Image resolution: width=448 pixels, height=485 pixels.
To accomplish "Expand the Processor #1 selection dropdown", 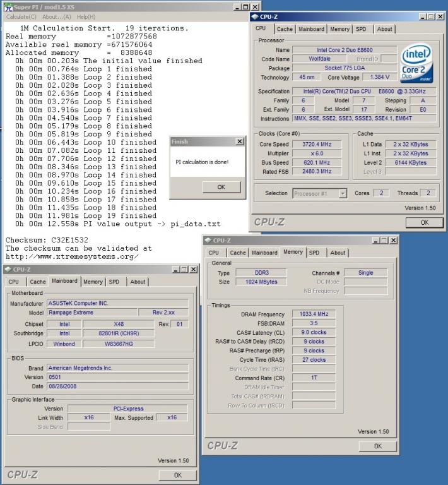I will click(x=343, y=194).
